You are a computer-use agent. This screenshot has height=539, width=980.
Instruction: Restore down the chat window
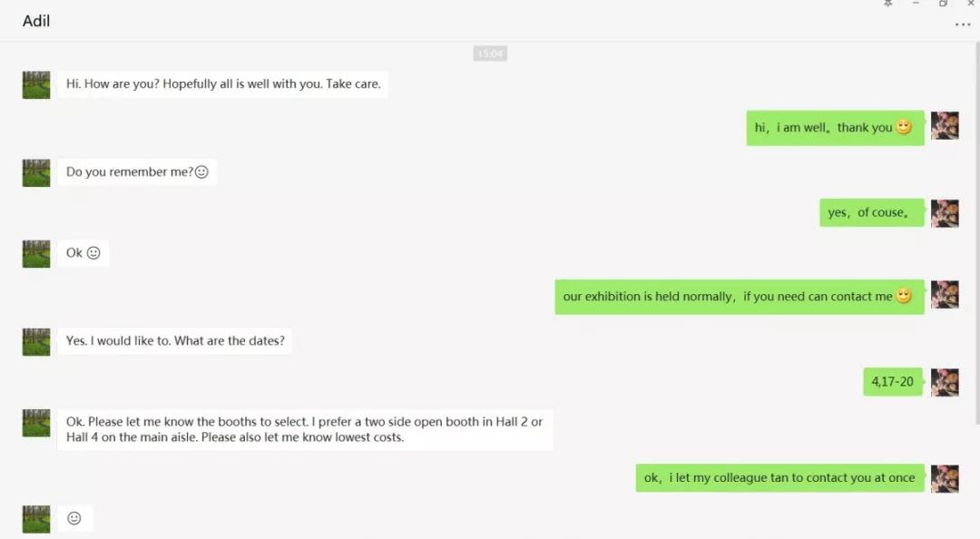click(943, 5)
